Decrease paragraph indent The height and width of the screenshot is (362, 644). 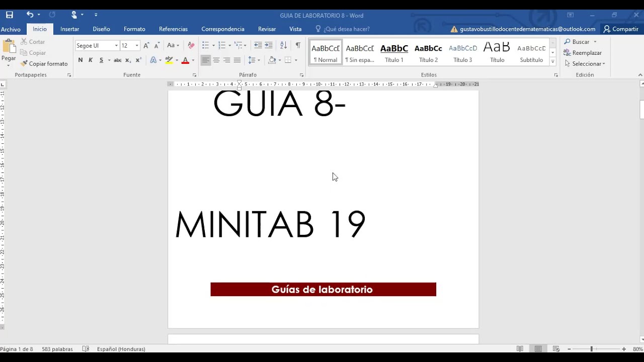[258, 46]
